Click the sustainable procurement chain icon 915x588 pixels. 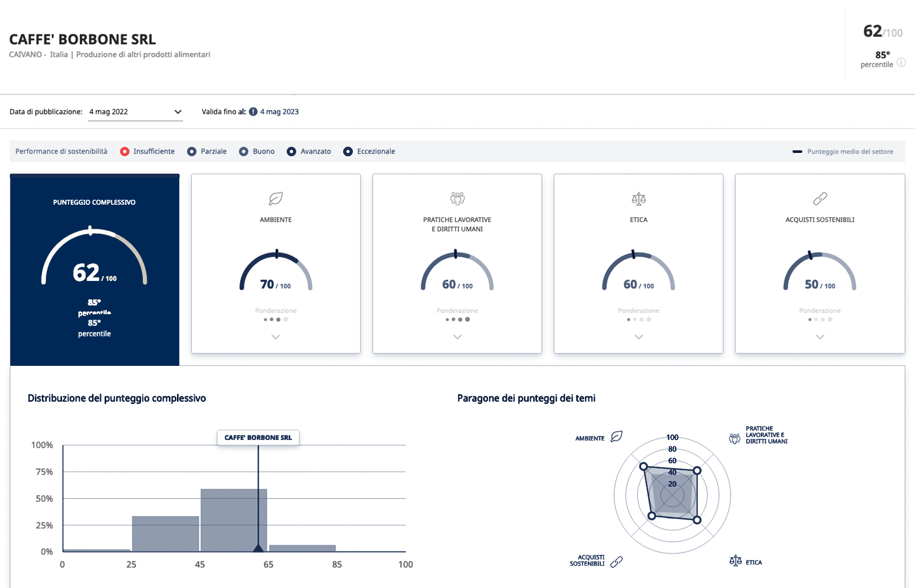coord(820,199)
